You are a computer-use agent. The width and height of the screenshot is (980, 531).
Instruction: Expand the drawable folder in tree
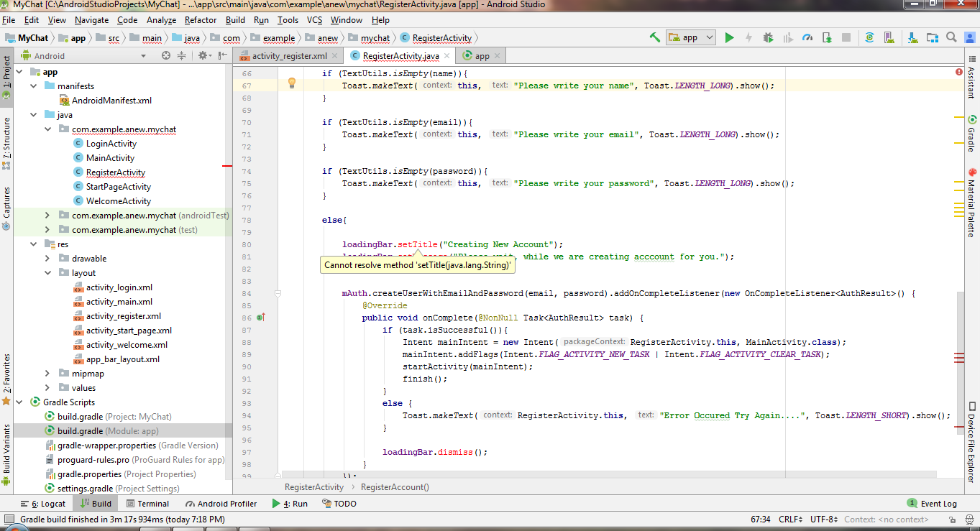click(47, 259)
